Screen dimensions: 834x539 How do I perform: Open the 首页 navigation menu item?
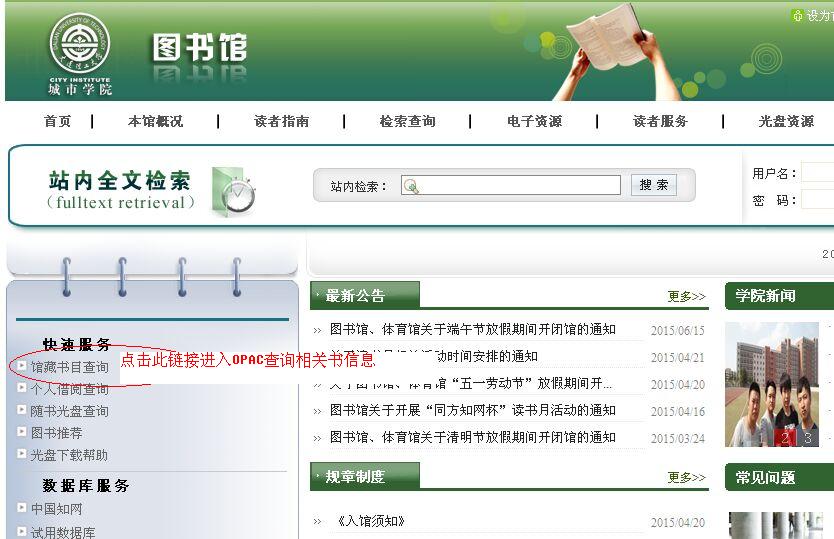tap(58, 121)
